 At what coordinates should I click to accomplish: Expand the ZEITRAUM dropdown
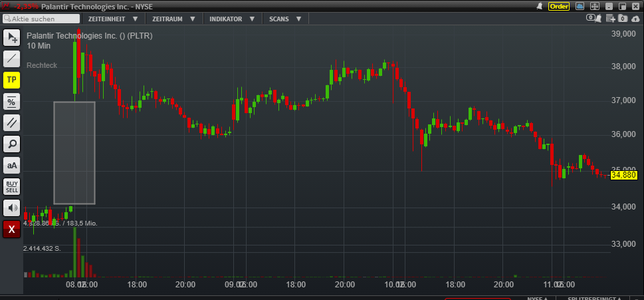point(173,19)
